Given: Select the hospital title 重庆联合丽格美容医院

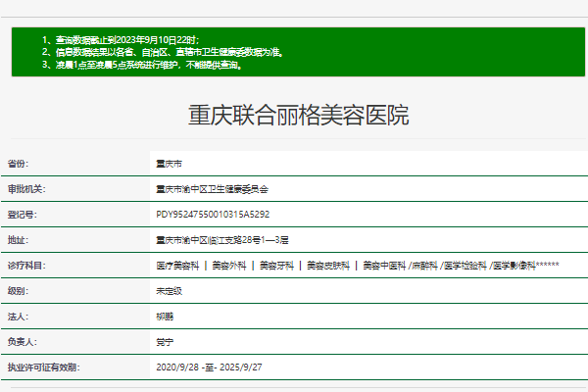Looking at the screenshot, I should tap(299, 115).
